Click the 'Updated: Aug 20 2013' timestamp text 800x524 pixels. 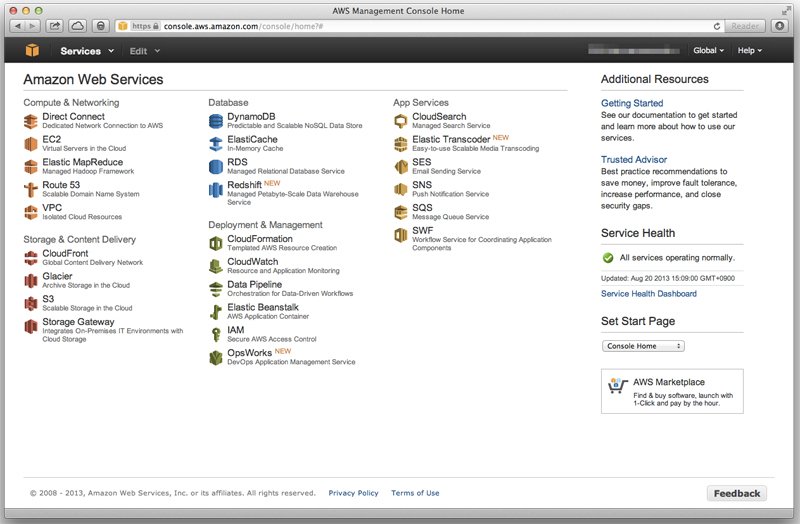[x=668, y=279]
